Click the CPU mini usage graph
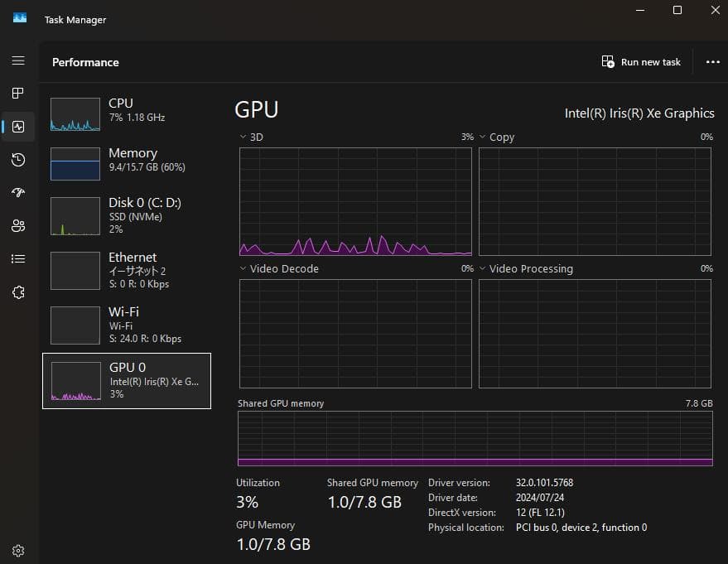The height and width of the screenshot is (564, 728). [x=75, y=114]
